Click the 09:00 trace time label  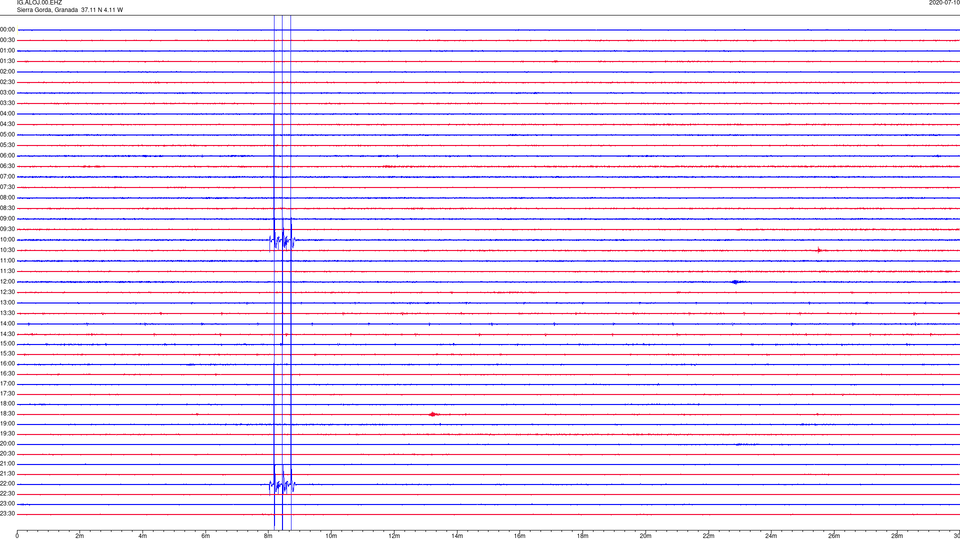[7, 219]
